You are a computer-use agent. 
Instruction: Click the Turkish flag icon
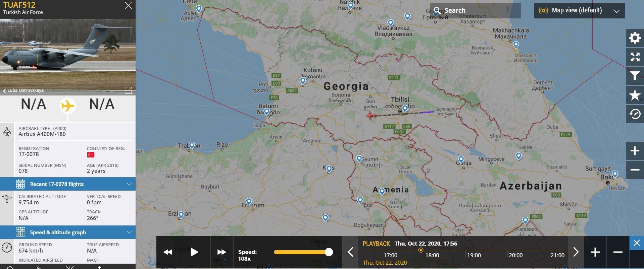coord(91,155)
